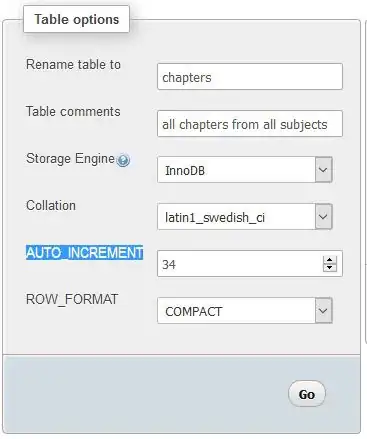Open the ROW_FORMAT COMPACT dropdown
The image size is (367, 439).
pos(245,311)
